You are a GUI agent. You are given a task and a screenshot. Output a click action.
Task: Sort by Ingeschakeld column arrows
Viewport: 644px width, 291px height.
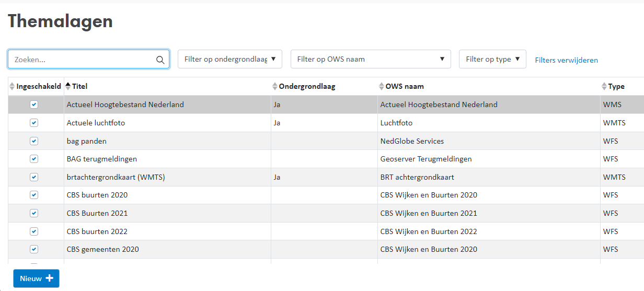12,86
